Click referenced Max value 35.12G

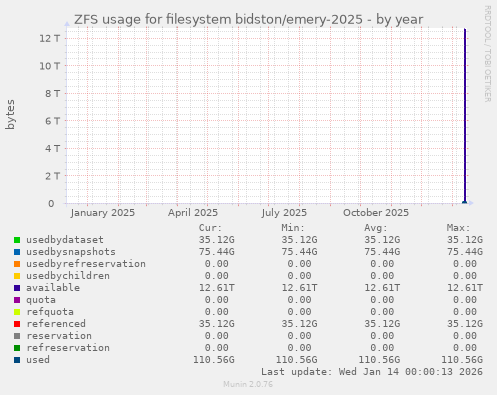pos(465,324)
